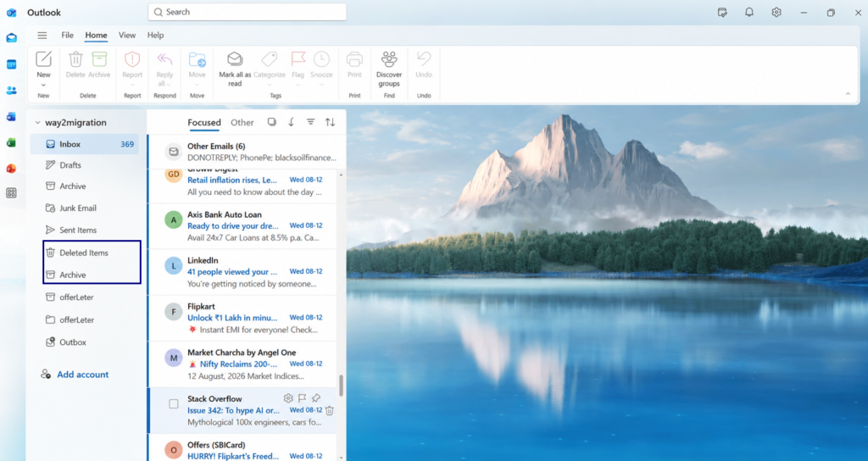868x461 pixels.
Task: Create a New mail message
Action: [44, 64]
